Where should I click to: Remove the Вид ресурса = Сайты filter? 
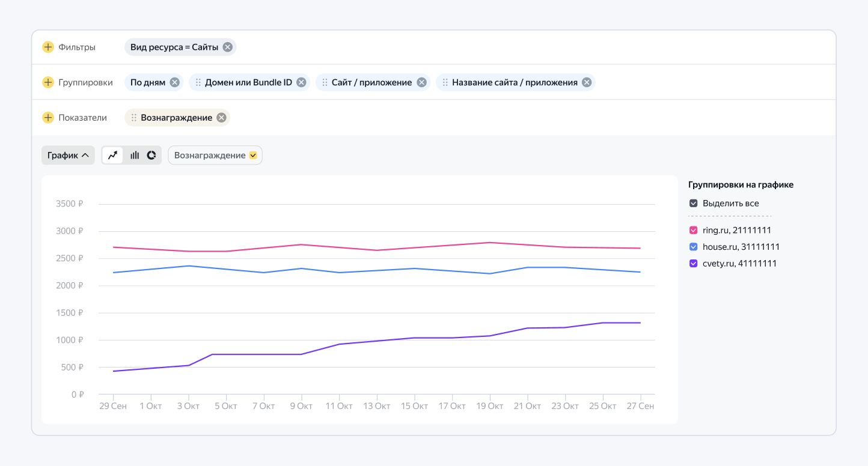(x=227, y=47)
